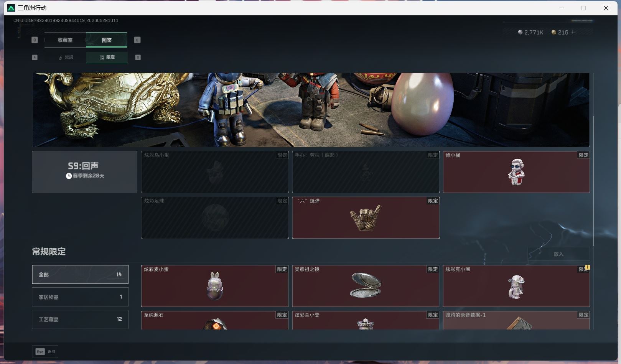Click the 放入 button
Viewport: 621px width, 364px height.
click(x=558, y=254)
